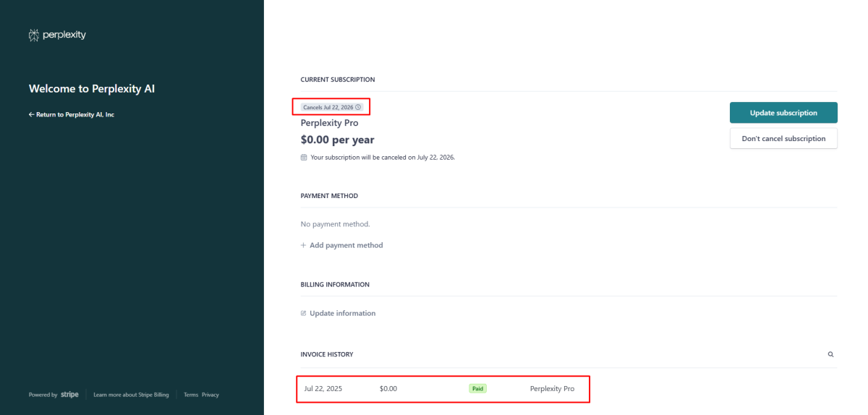Viewport: 868px width, 415px height.
Task: Click the Powered by text in the footer
Action: (x=43, y=395)
